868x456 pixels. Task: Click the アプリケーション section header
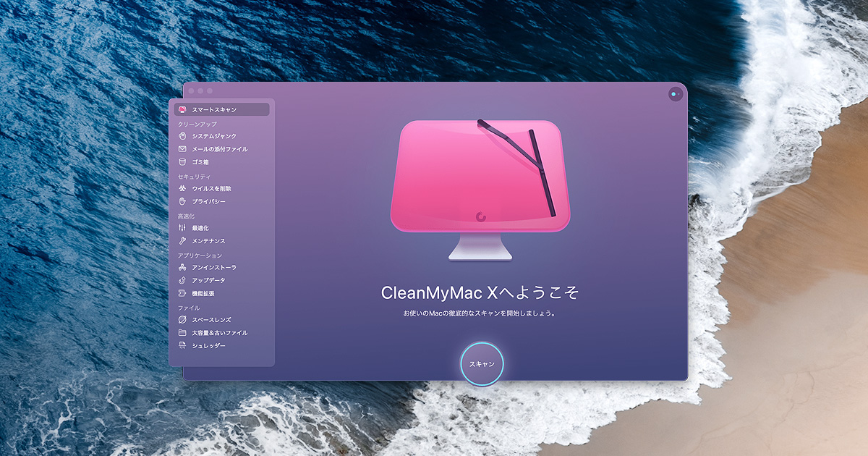pyautogui.click(x=200, y=256)
